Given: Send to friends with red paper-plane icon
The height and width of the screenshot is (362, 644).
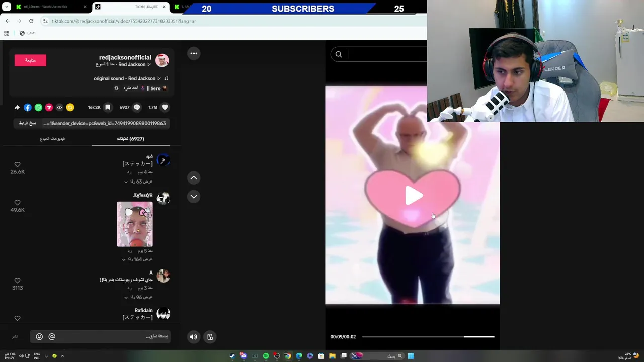Looking at the screenshot, I should point(49,107).
